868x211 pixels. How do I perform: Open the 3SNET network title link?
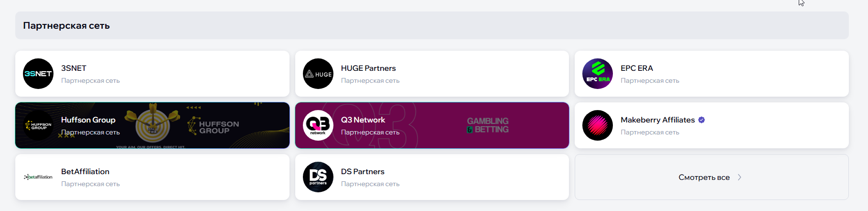74,68
